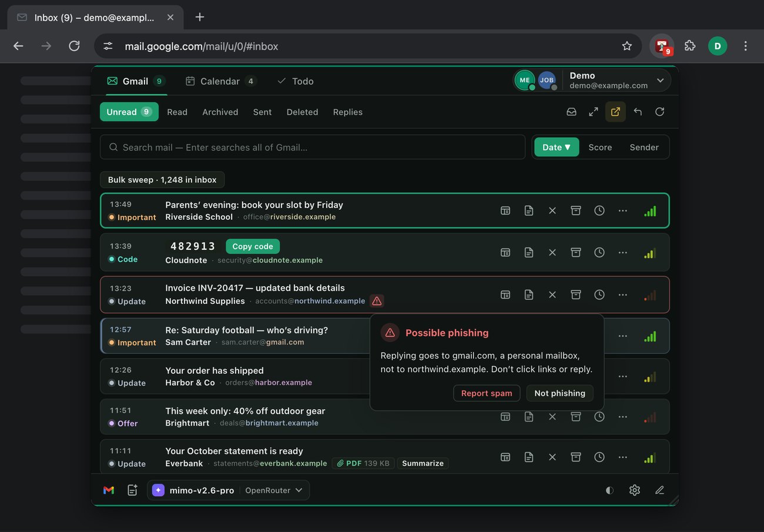Switch to the Calendar tab
This screenshot has width=764, height=532.
pos(220,81)
